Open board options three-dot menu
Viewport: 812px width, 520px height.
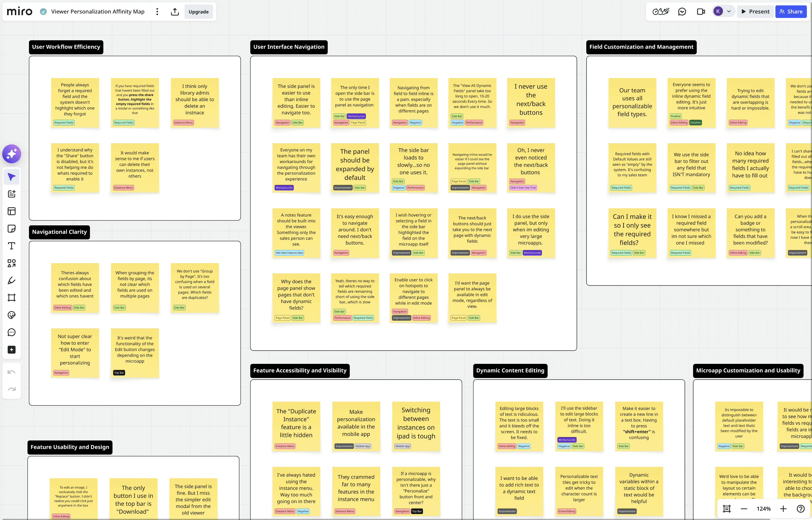click(x=157, y=12)
